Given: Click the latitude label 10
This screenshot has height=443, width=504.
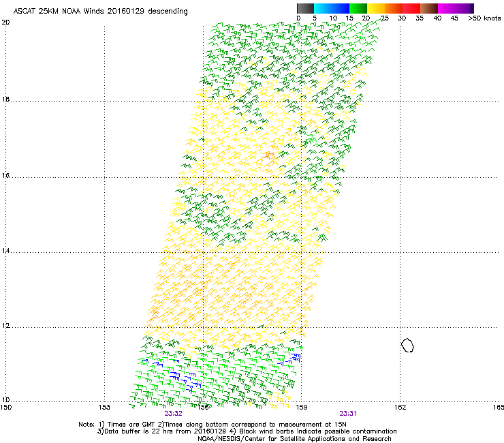Looking at the screenshot, I should point(5,400).
